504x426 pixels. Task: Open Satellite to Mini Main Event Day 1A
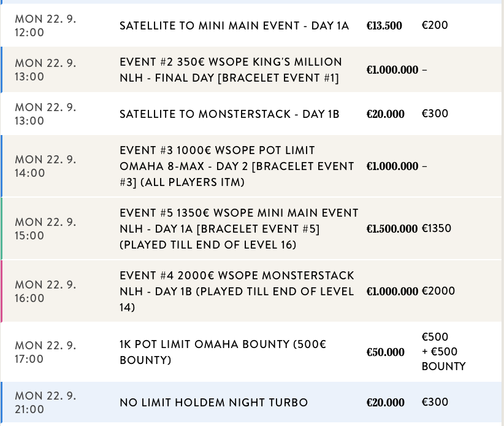pyautogui.click(x=234, y=26)
